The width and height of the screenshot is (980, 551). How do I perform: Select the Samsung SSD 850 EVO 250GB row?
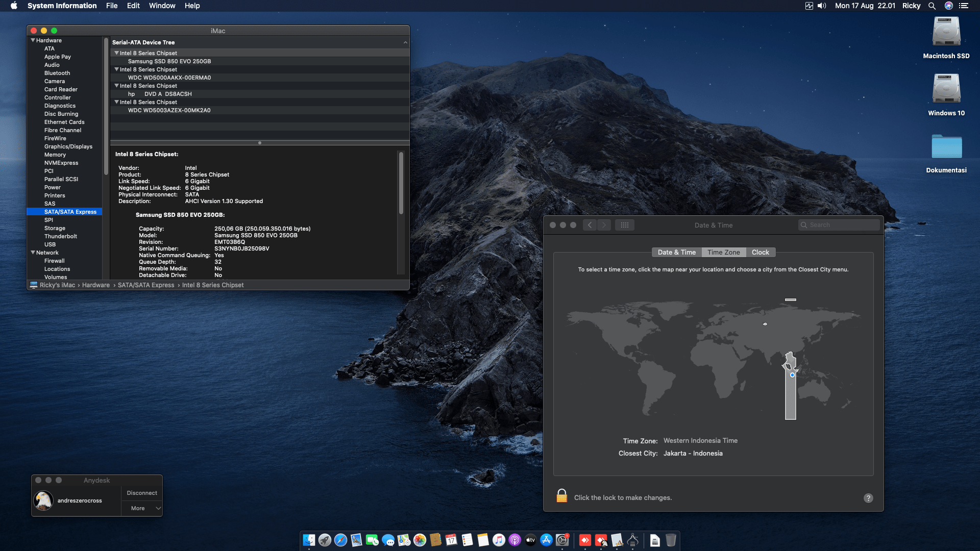(260, 61)
